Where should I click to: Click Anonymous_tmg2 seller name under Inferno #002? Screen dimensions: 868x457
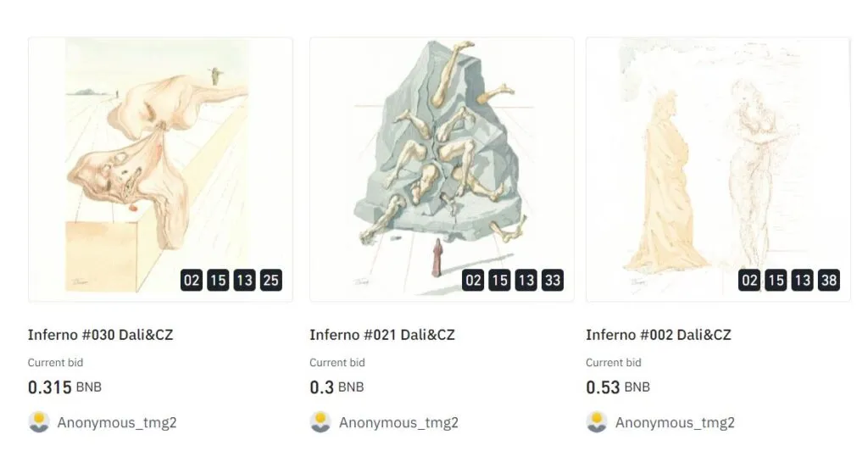pos(675,422)
